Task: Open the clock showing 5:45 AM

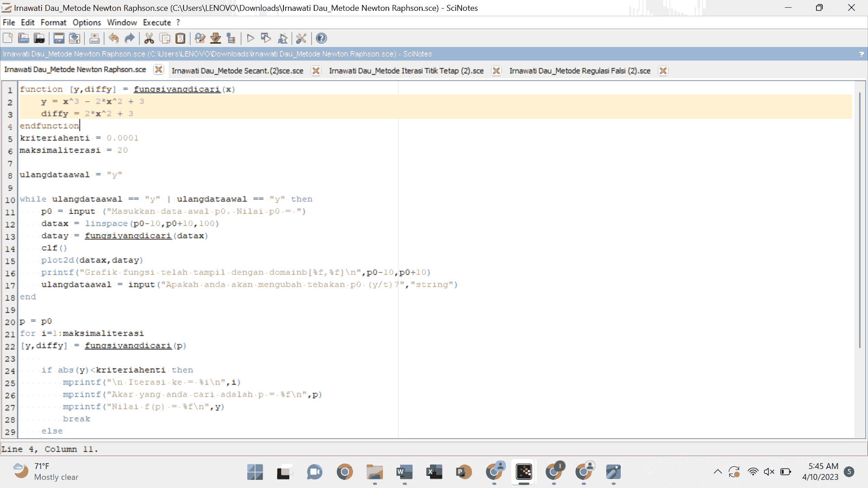Action: pyautogui.click(x=820, y=472)
